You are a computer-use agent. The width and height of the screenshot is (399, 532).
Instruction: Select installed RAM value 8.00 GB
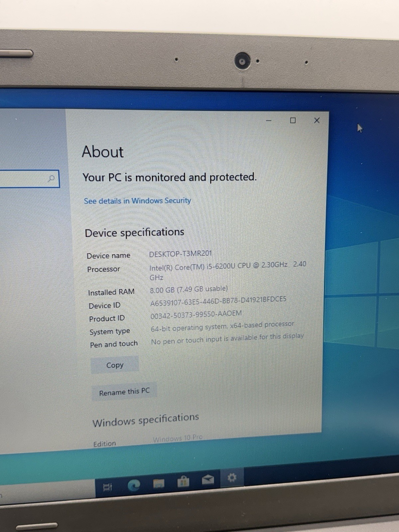[189, 289]
